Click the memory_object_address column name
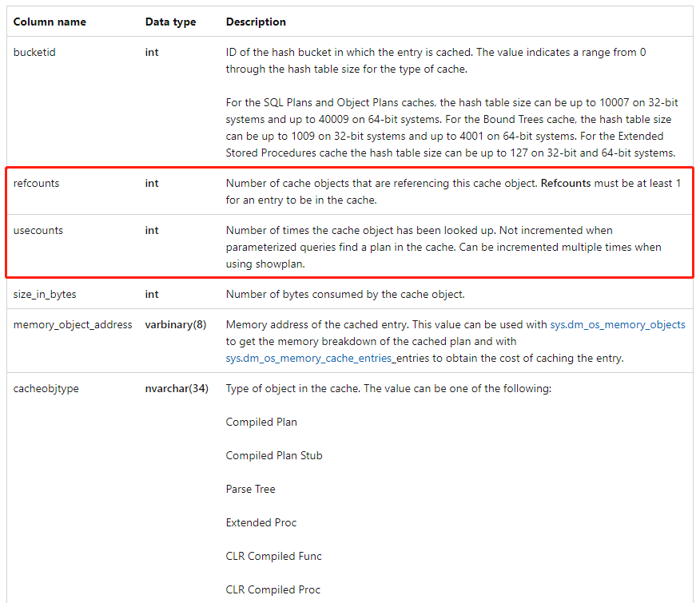The width and height of the screenshot is (700, 603). [x=73, y=324]
